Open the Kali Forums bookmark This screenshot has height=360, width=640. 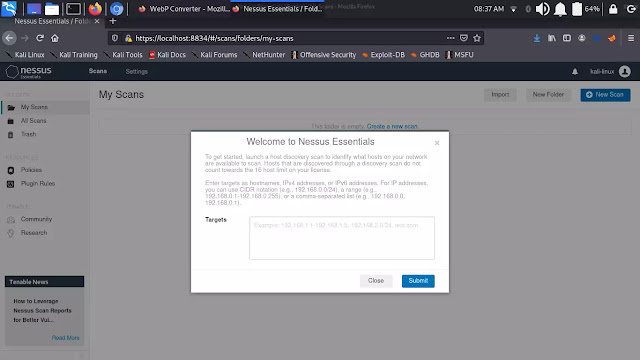pyautogui.click(x=214, y=55)
